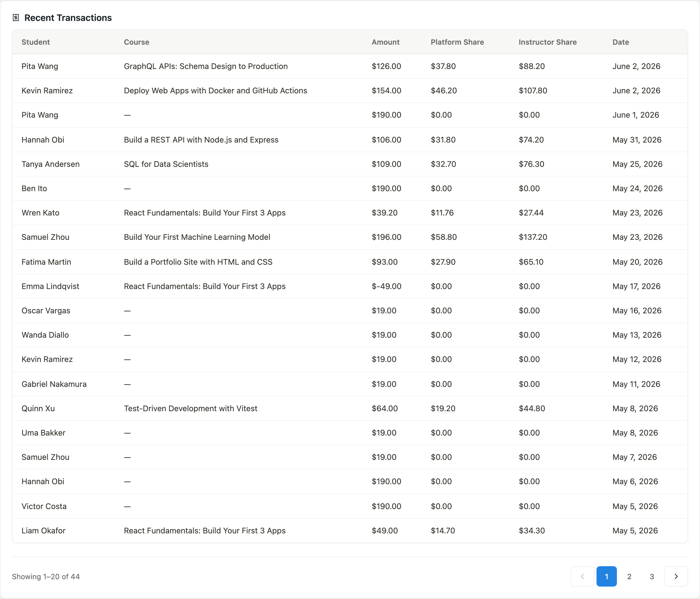Viewport: 700px width, 599px height.
Task: Click 'Build a REST API with Node.js and Express'
Action: (x=201, y=140)
